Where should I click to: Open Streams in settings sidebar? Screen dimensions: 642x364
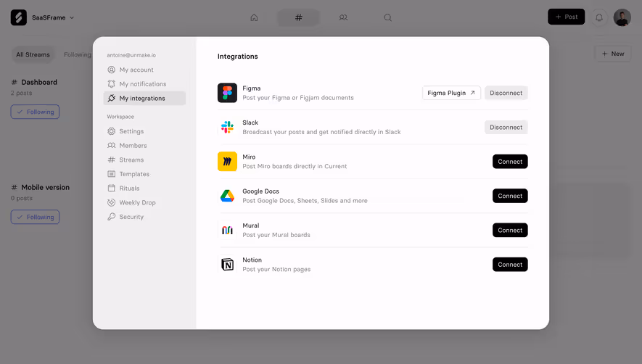(x=144, y=160)
